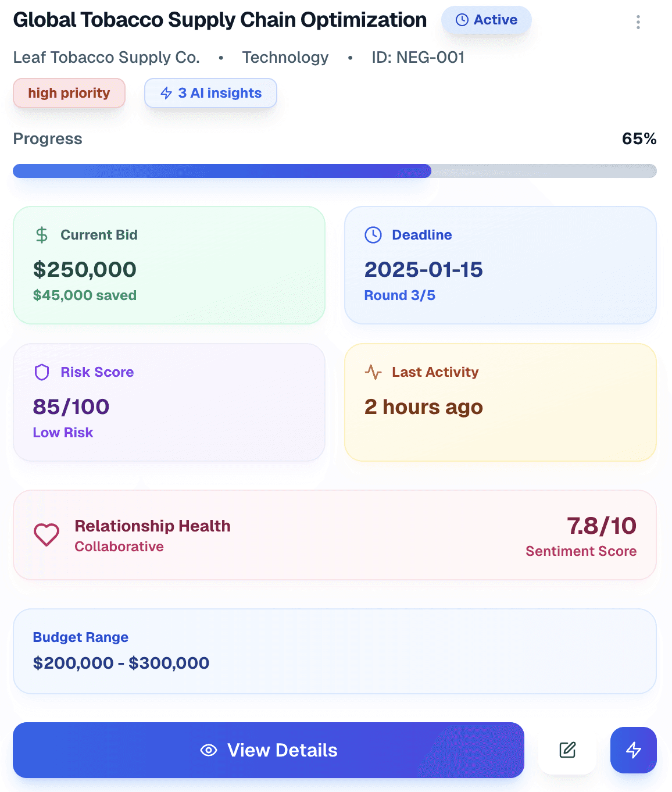Screen dimensions: 672x792
Task: Click the View Details button
Action: tap(269, 750)
